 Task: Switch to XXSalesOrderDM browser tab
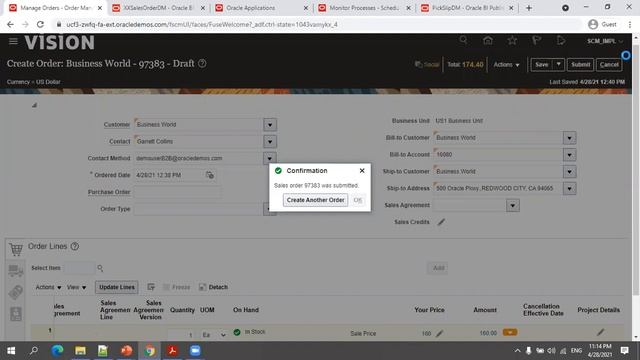(x=158, y=8)
